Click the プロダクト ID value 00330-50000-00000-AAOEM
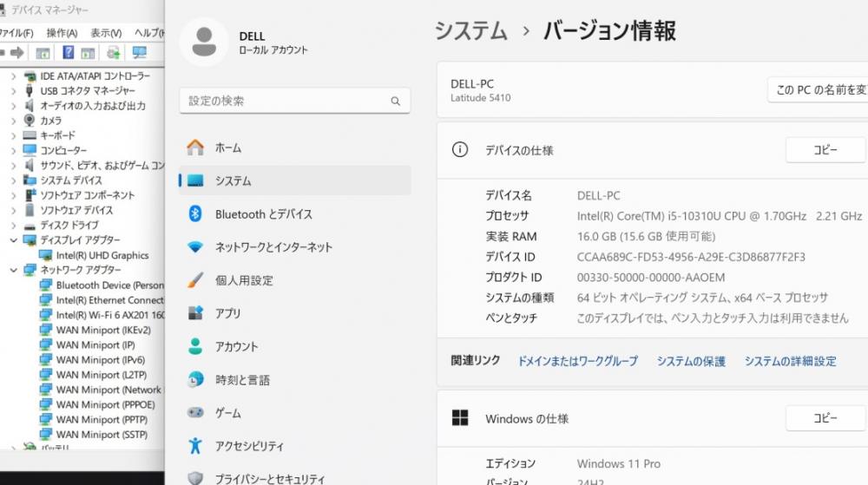Image resolution: width=868 pixels, height=485 pixels. pos(650,277)
